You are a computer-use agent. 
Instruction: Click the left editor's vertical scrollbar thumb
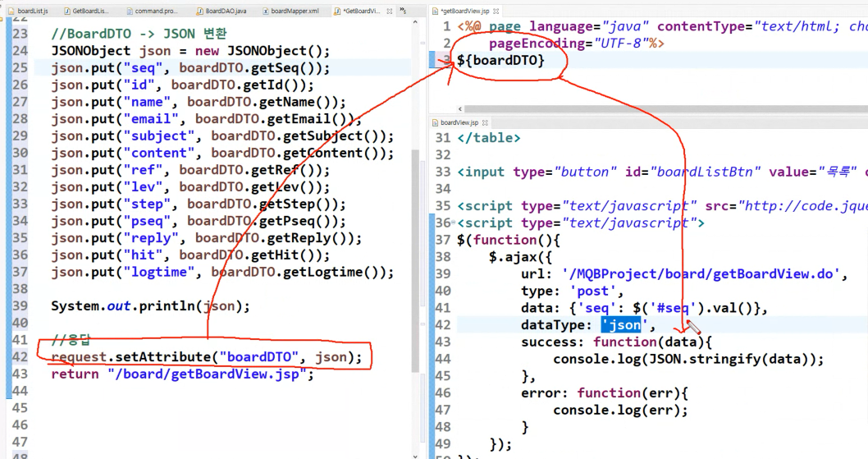(416, 260)
